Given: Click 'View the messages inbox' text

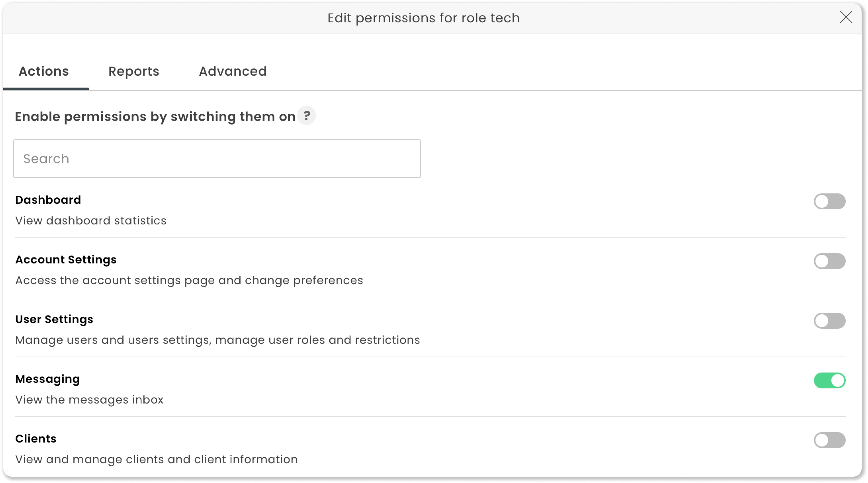Looking at the screenshot, I should coord(89,400).
